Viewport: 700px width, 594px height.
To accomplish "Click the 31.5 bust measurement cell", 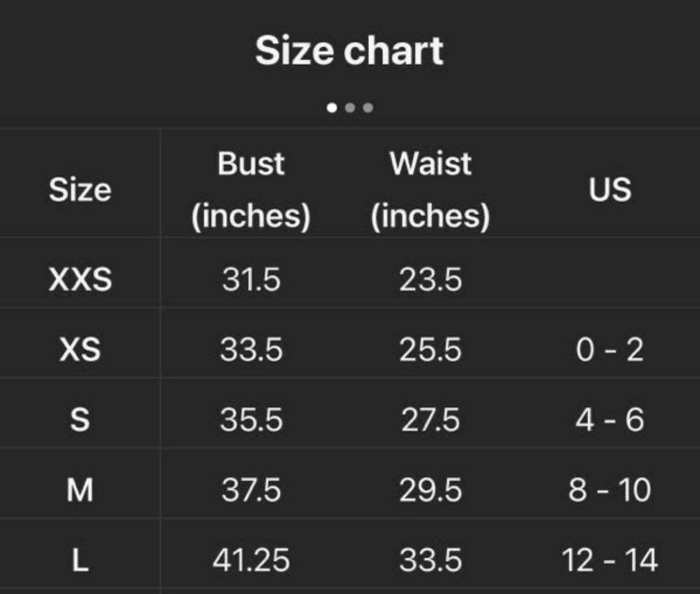I will [251, 280].
